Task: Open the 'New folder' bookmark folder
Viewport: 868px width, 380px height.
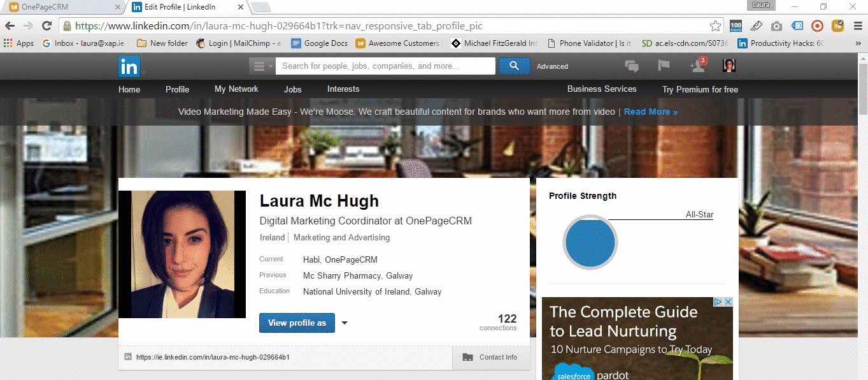Action: pyautogui.click(x=162, y=43)
